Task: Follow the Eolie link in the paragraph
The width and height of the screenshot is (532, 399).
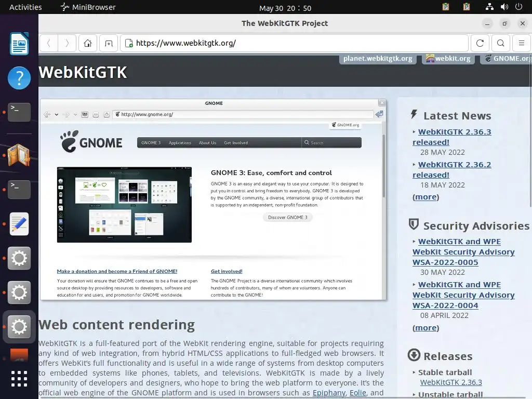Action: 358,393
